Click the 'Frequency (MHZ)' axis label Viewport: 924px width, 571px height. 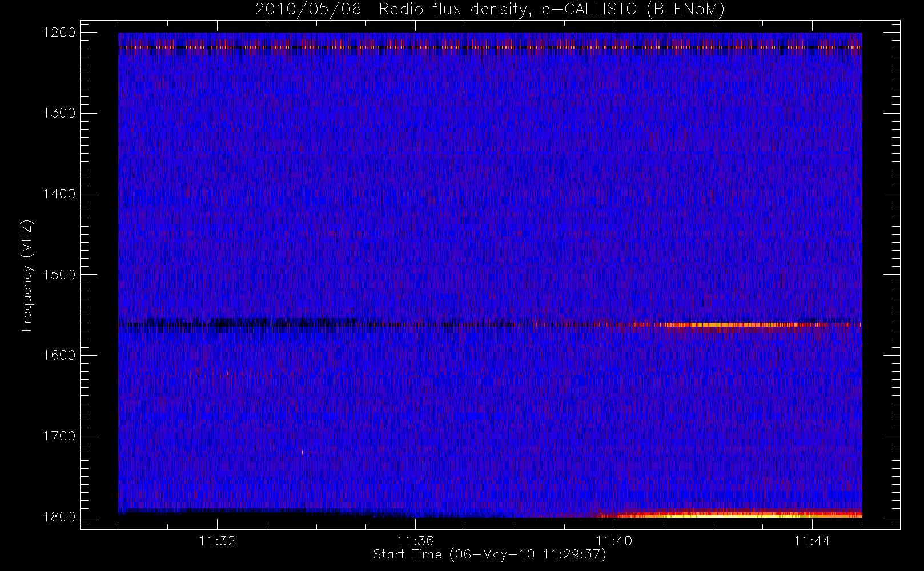(x=27, y=275)
